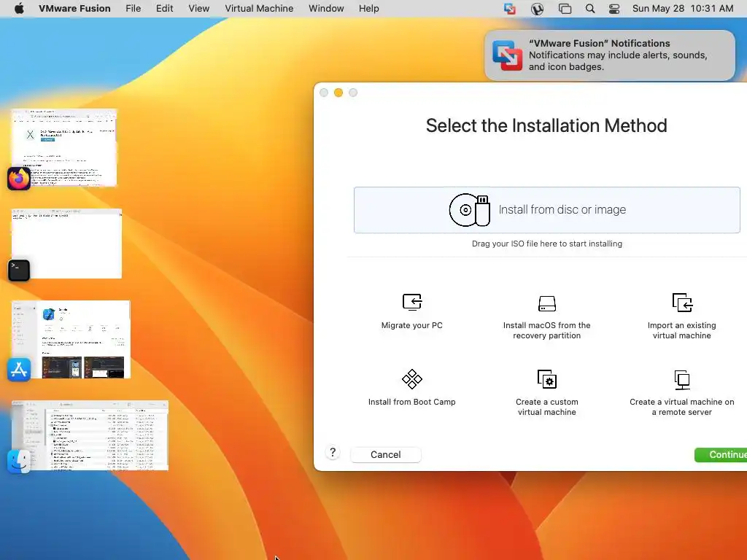
Task: Switch to the Firefox window thumbnail
Action: click(x=64, y=147)
